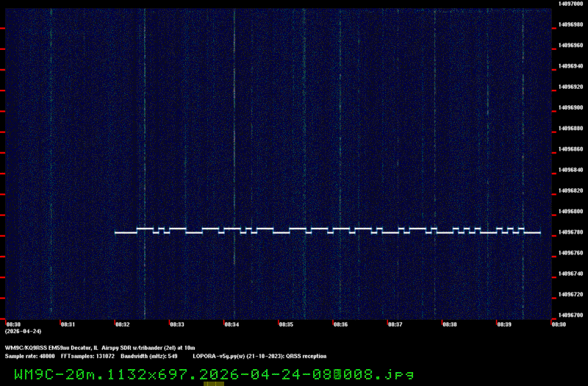The width and height of the screenshot is (588, 386).
Task: Click the (2026-04-24) date label
Action: 21,331
